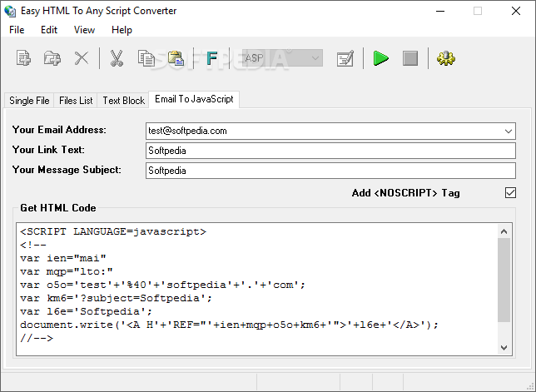This screenshot has height=392, width=536.
Task: Click the '<SCRIPT LANGUAGE=javascript>' line
Action: tap(113, 231)
